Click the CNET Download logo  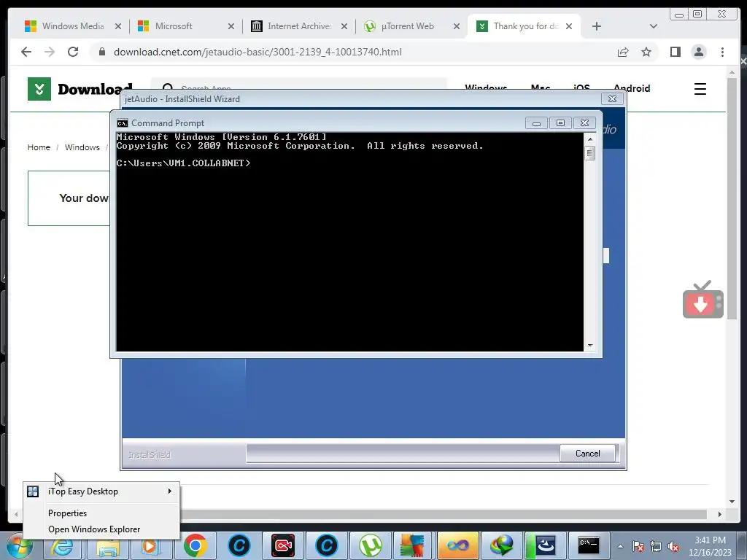pyautogui.click(x=80, y=89)
